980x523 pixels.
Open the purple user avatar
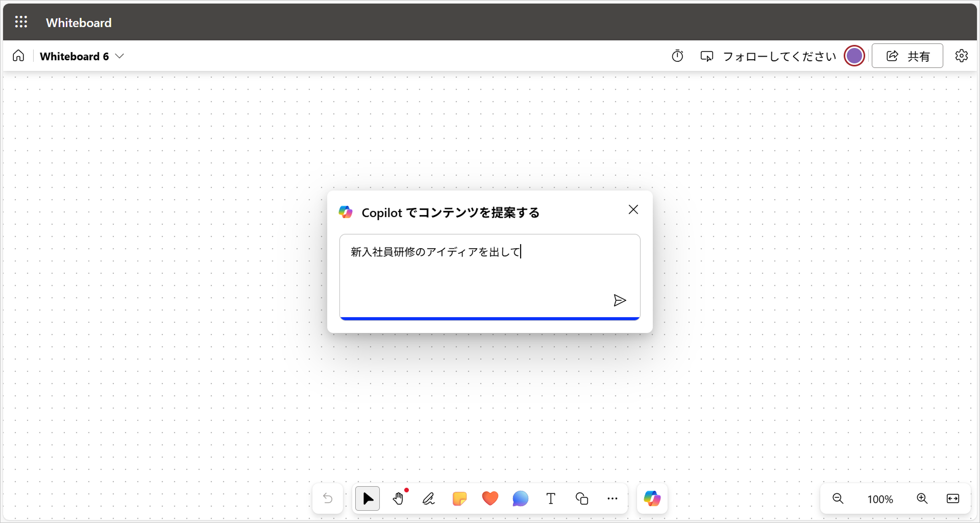tap(854, 56)
